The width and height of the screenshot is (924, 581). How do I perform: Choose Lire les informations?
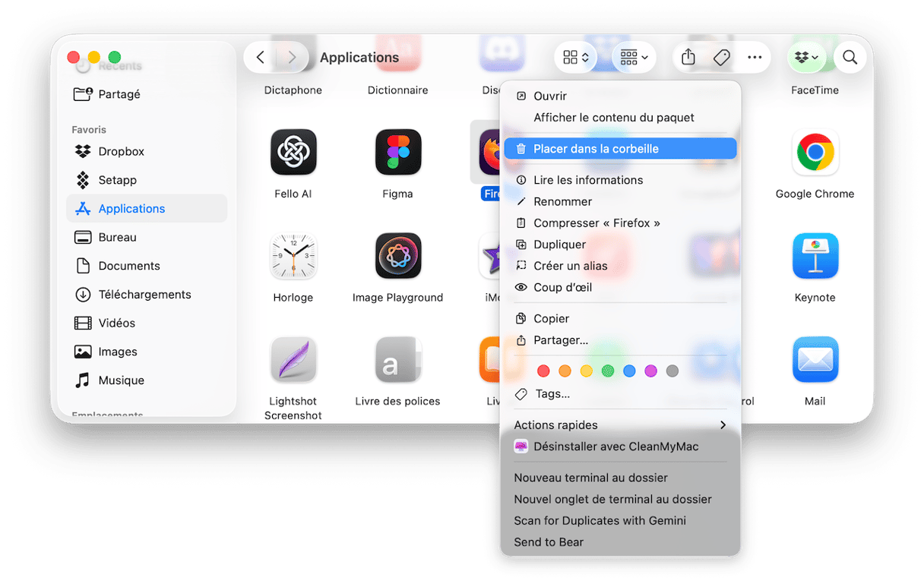pos(620,180)
